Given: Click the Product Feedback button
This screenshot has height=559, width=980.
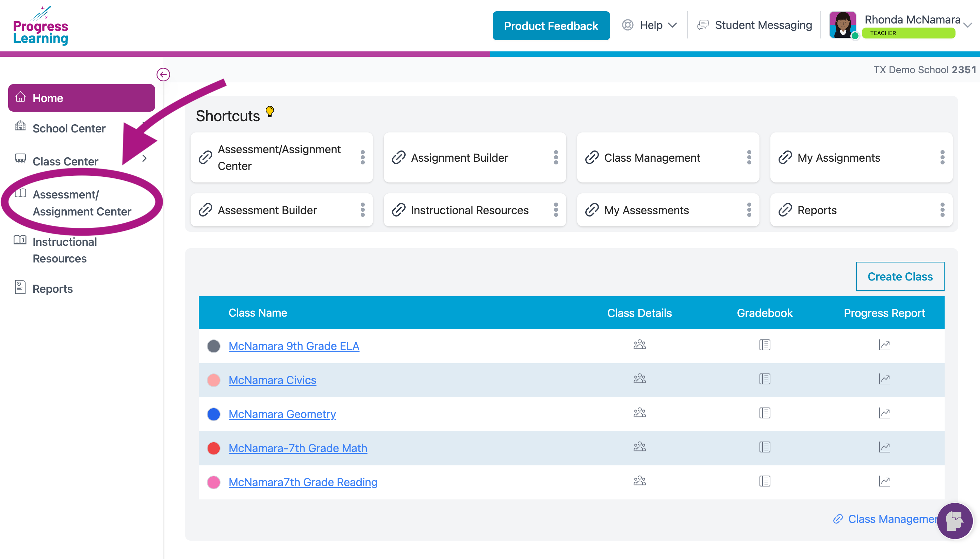Looking at the screenshot, I should [551, 26].
